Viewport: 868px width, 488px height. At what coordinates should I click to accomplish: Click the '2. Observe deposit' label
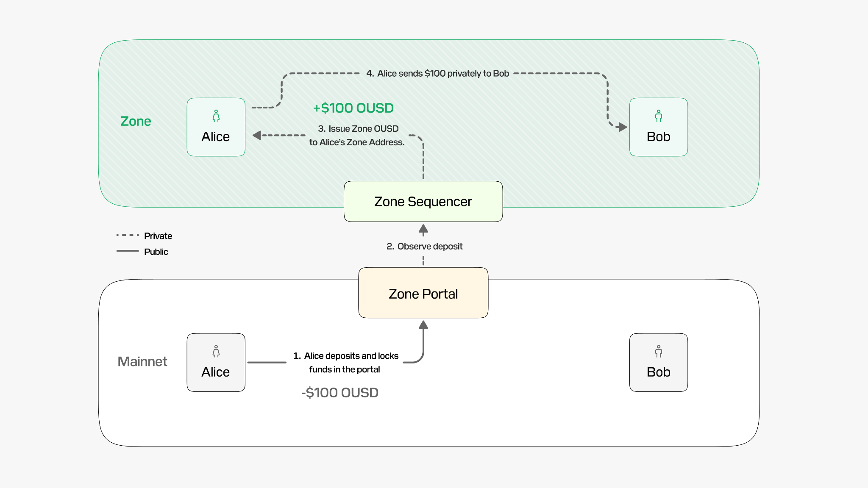point(424,247)
